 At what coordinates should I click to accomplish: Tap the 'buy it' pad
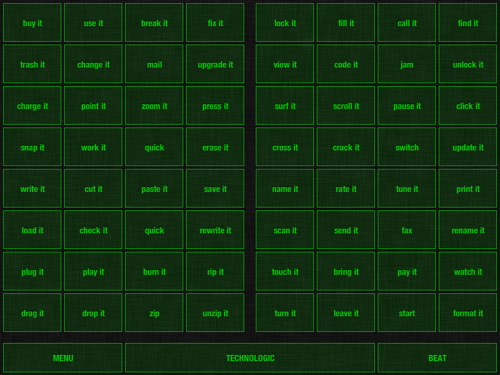point(32,23)
